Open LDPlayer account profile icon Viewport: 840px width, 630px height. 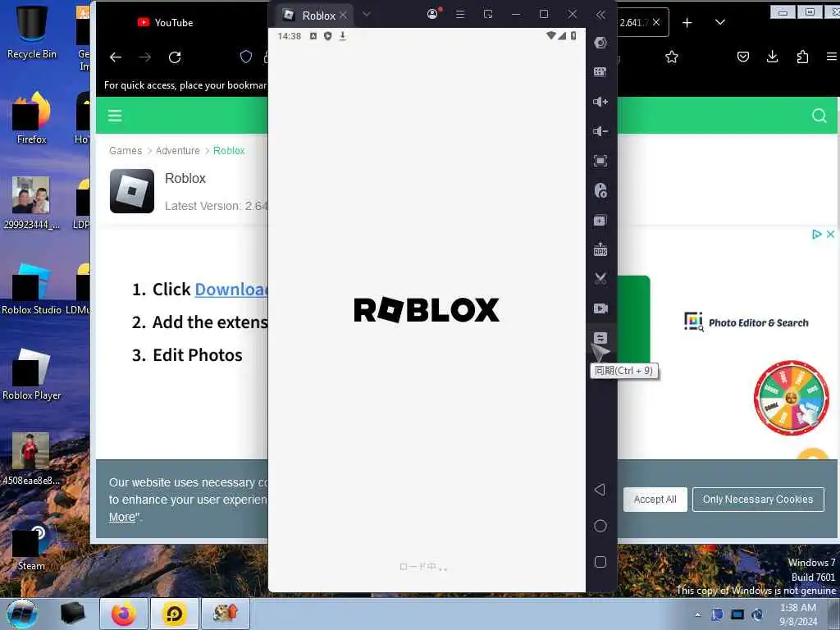point(433,14)
